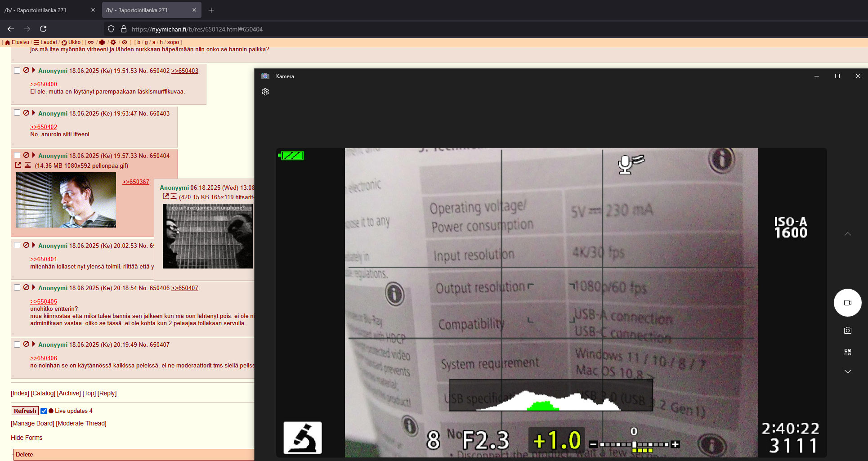This screenshot has width=868, height=461.
Task: Expand post menu arrow on 650403
Action: [34, 113]
